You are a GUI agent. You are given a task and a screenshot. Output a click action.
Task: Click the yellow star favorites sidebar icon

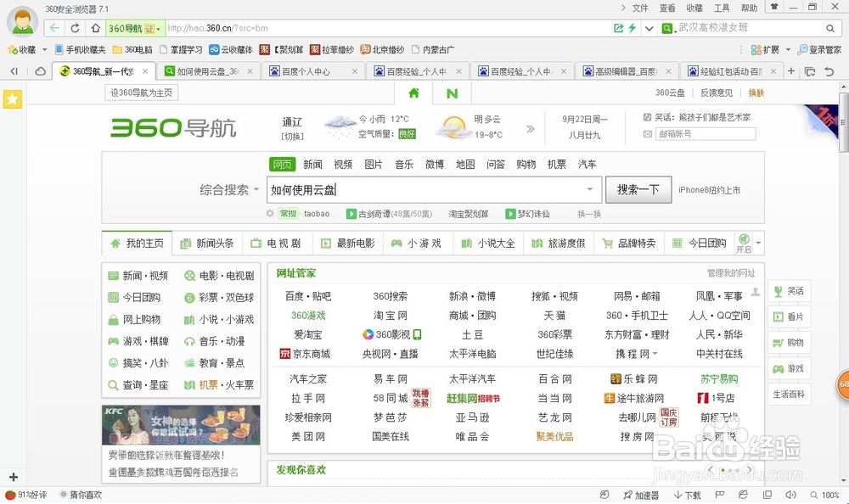pos(13,99)
